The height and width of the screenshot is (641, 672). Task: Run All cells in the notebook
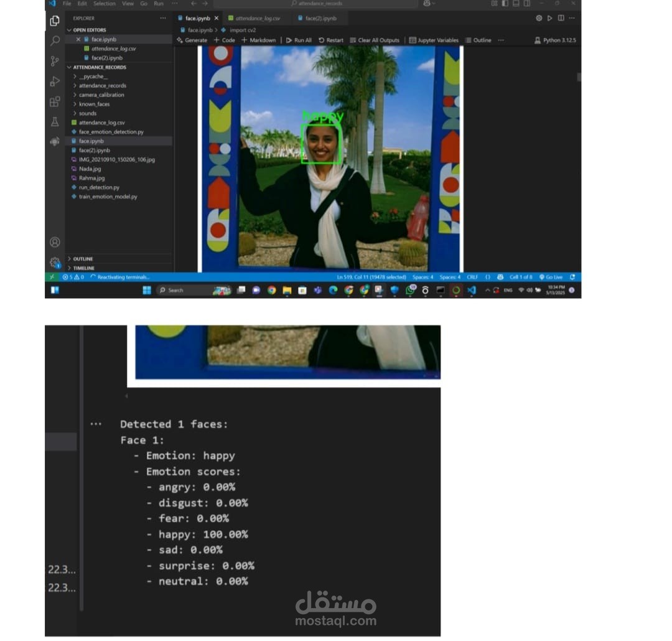(299, 40)
